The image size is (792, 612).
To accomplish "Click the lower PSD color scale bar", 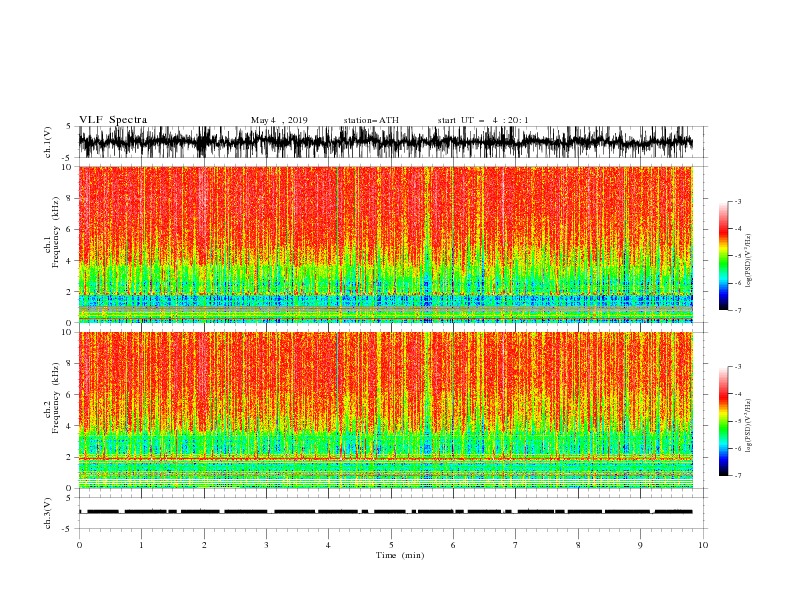I will tap(724, 421).
